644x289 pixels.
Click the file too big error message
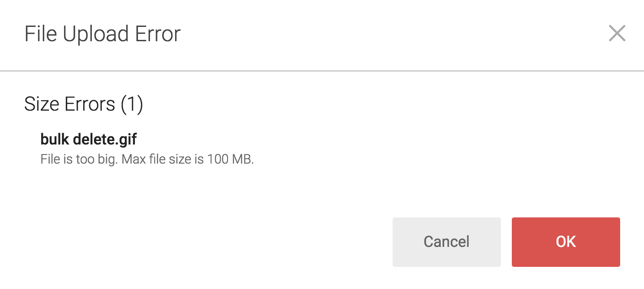click(147, 159)
